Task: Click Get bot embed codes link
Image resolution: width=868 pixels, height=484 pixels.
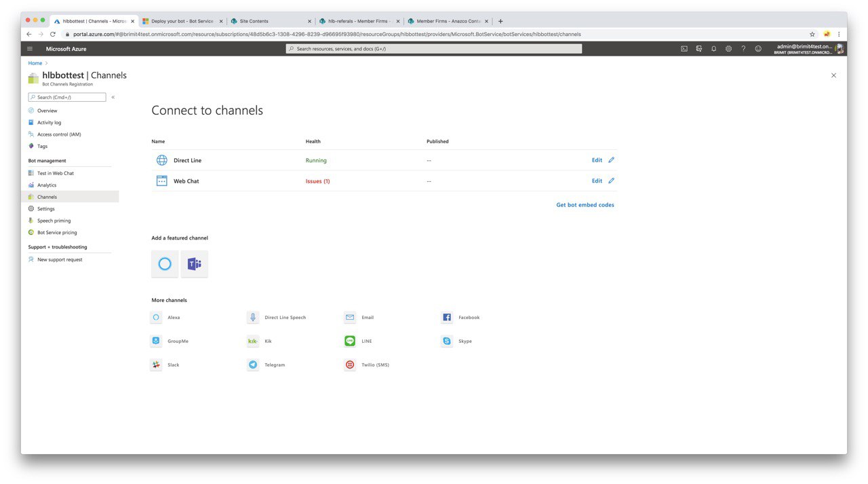Action: pyautogui.click(x=585, y=205)
